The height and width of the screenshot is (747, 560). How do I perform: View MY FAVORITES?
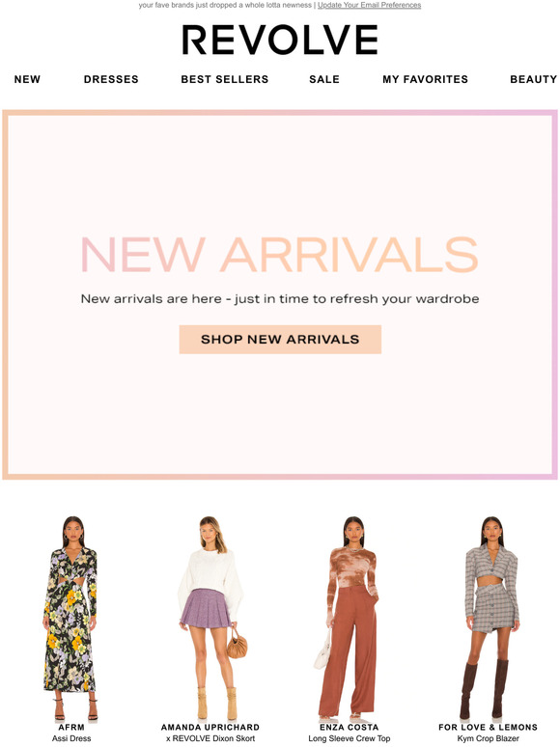point(425,79)
